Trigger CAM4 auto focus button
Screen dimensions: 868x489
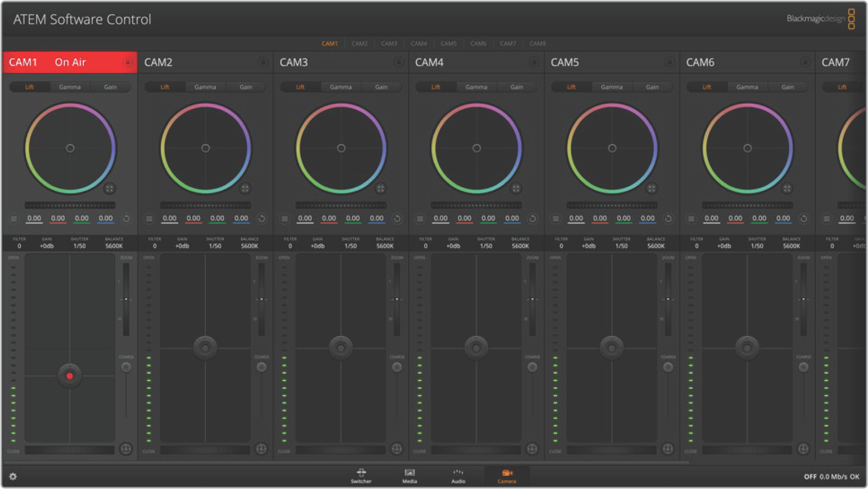532,449
